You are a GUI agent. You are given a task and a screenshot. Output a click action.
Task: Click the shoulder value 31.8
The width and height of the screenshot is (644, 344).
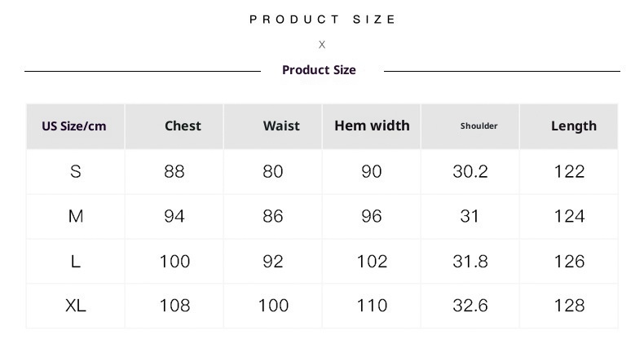470,261
